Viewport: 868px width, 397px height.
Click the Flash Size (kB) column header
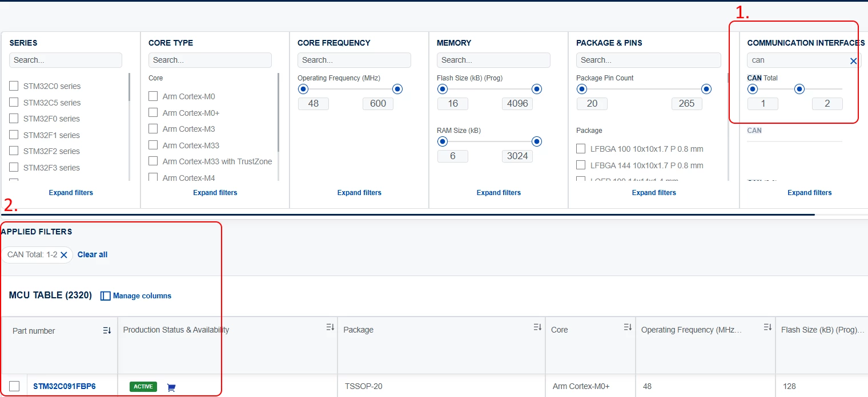(822, 330)
